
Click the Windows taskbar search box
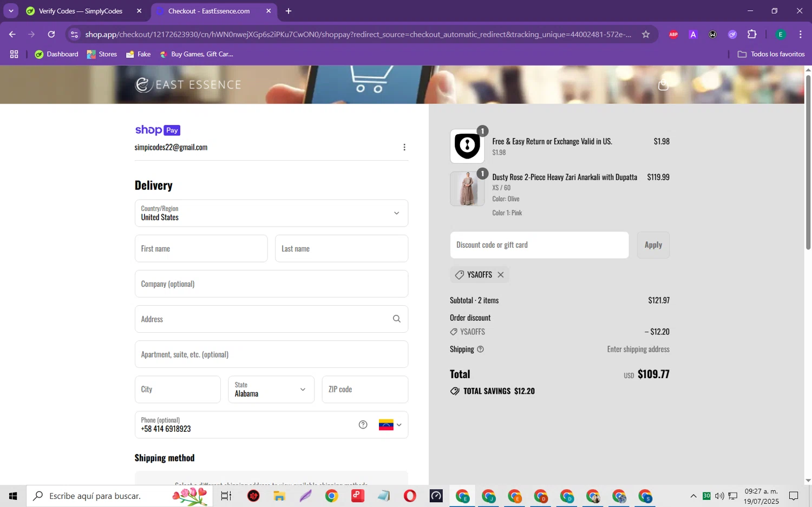120,496
